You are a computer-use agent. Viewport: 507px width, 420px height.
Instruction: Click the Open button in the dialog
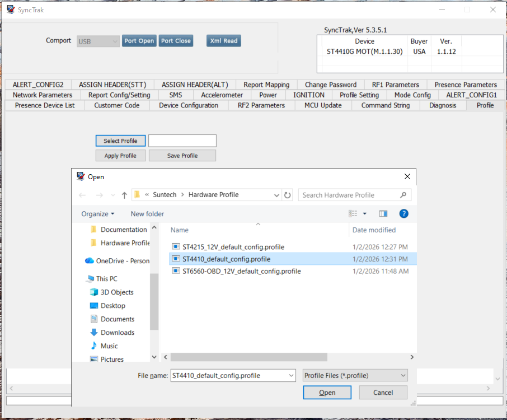(327, 393)
